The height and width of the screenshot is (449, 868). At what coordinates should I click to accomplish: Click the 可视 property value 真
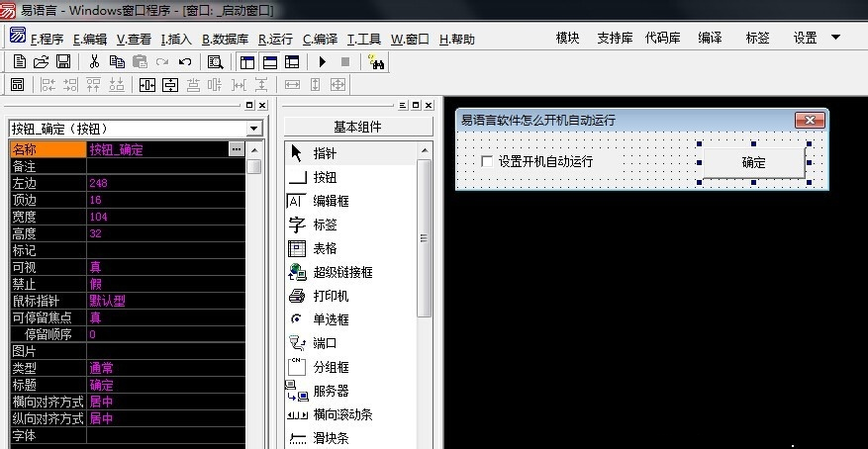[95, 267]
